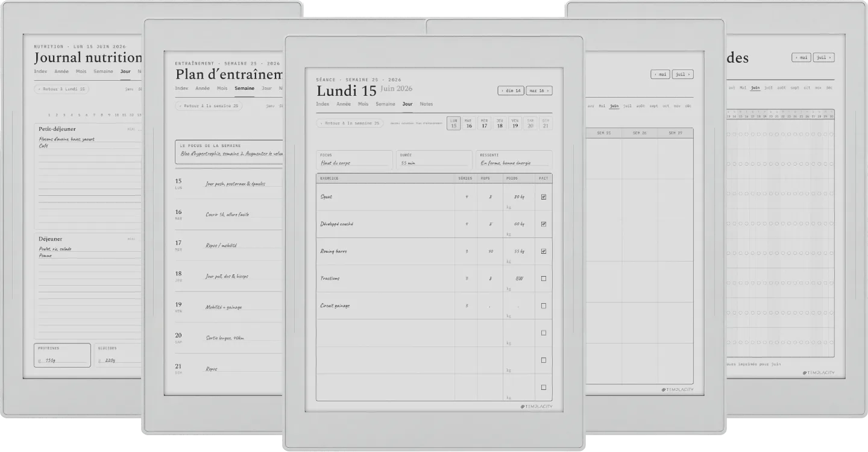Click 'Jour pull, dos & biceps' entry for day 18
Viewport: 868px width, 452px height.
pyautogui.click(x=227, y=276)
